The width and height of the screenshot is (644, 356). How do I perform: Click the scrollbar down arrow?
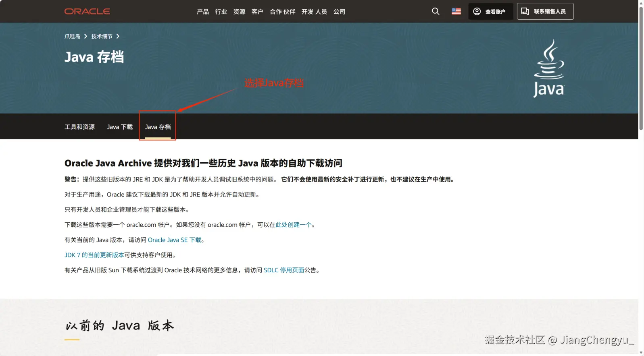click(x=641, y=353)
